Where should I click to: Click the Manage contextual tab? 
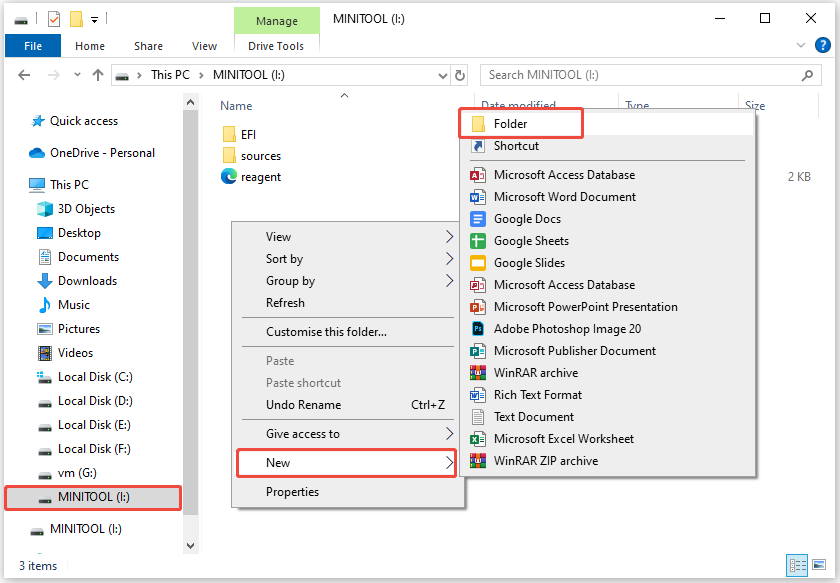tap(276, 21)
